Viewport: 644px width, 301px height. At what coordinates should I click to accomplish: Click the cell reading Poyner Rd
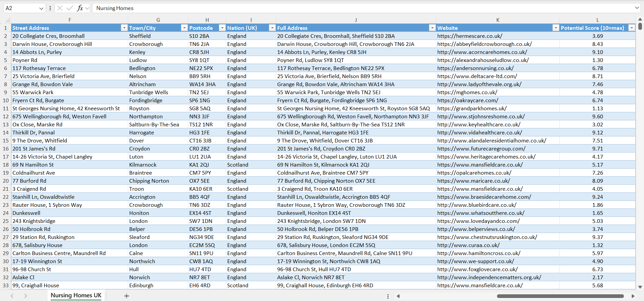point(70,60)
